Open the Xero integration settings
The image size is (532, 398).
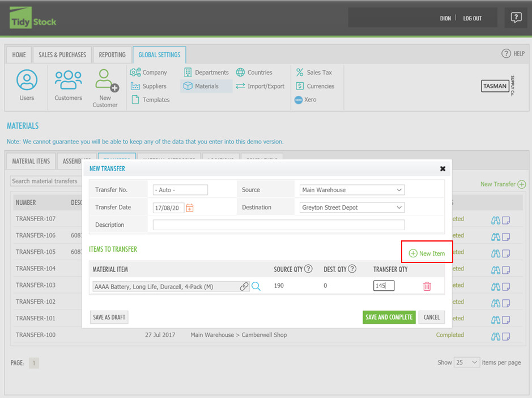coord(305,100)
